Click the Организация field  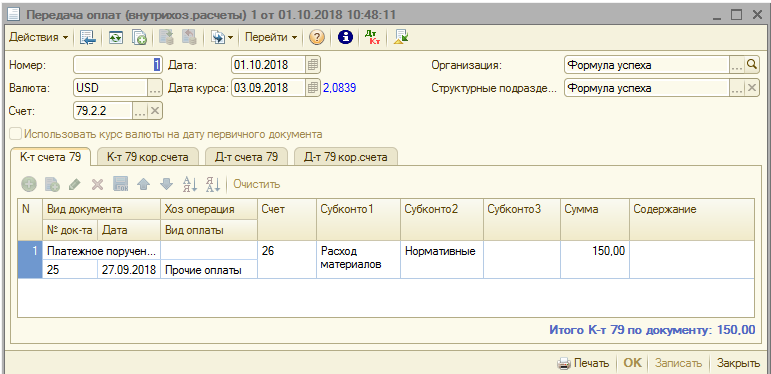[646, 65]
